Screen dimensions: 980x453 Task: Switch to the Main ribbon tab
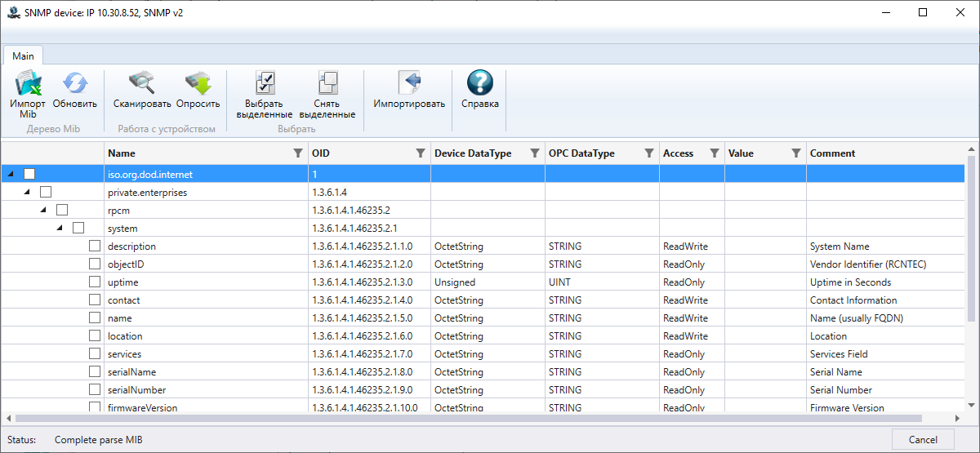coord(23,56)
